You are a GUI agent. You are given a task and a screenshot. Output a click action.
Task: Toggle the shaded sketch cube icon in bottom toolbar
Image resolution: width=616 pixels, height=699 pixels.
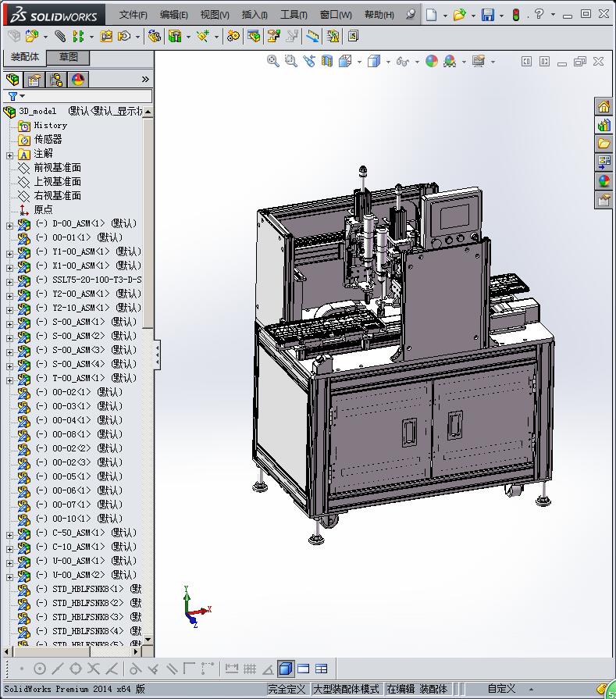(x=285, y=669)
